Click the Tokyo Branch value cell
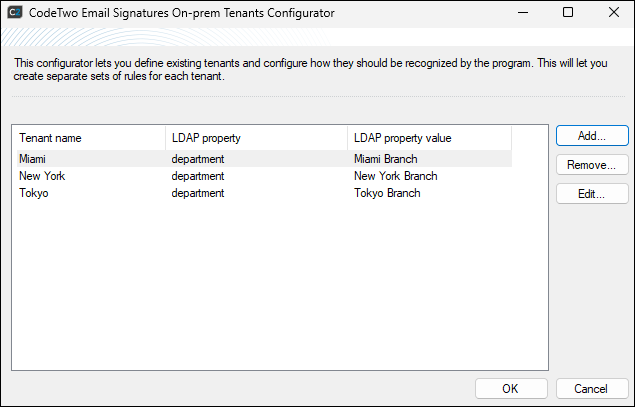Screen dimensions: 635x407 387,193
